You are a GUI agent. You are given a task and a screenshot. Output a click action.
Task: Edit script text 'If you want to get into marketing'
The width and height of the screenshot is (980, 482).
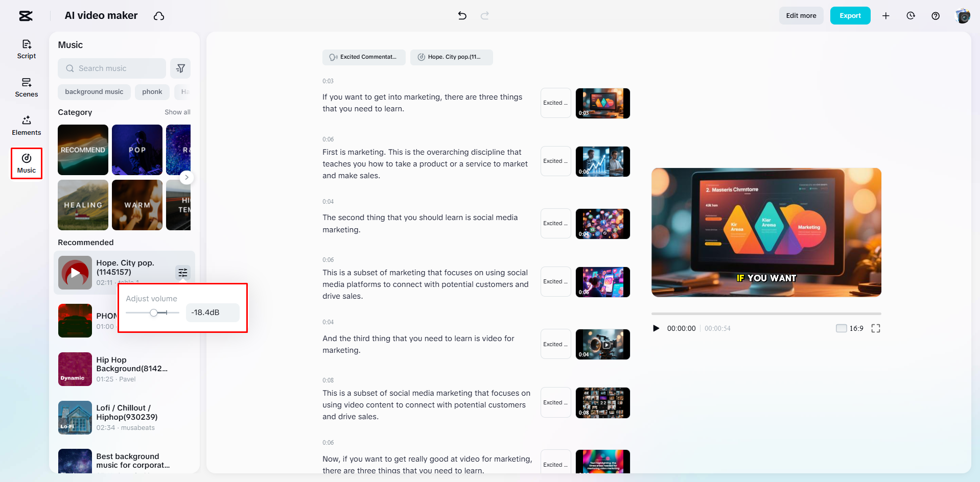coord(423,103)
